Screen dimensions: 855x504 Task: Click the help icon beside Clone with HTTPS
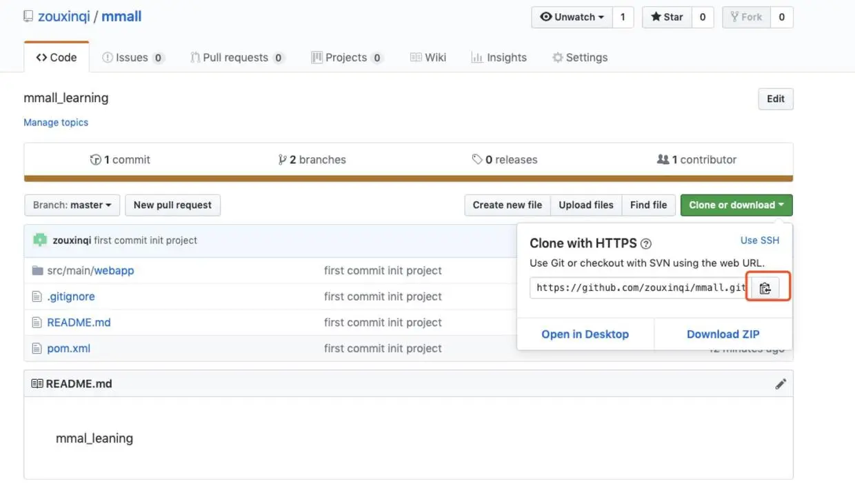tap(646, 243)
